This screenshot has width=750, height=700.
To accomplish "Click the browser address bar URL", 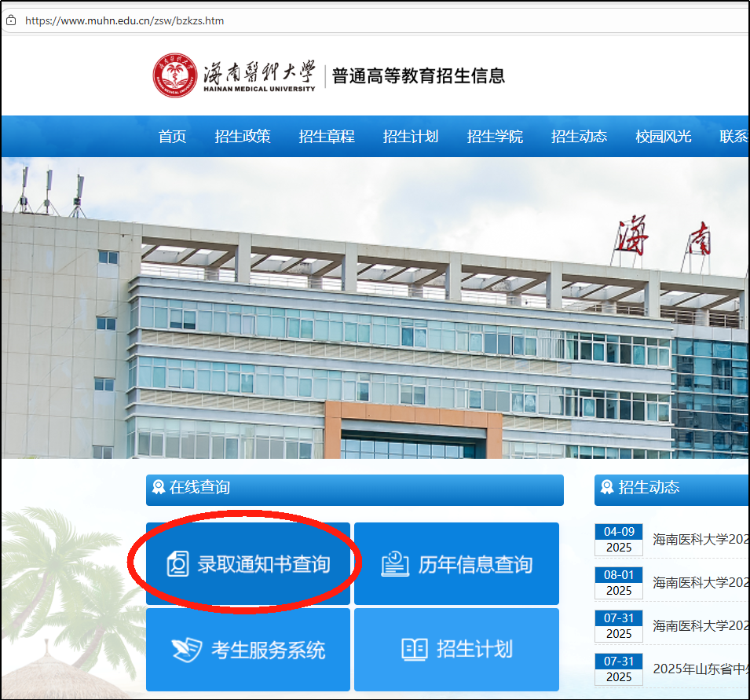I will click(x=126, y=20).
